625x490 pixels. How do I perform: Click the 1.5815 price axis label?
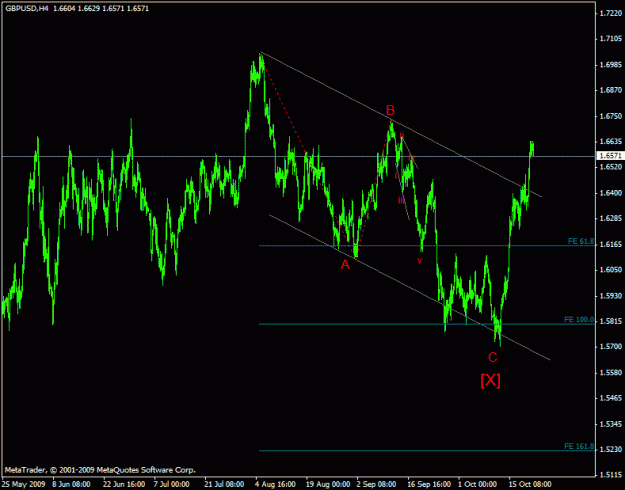(x=611, y=321)
